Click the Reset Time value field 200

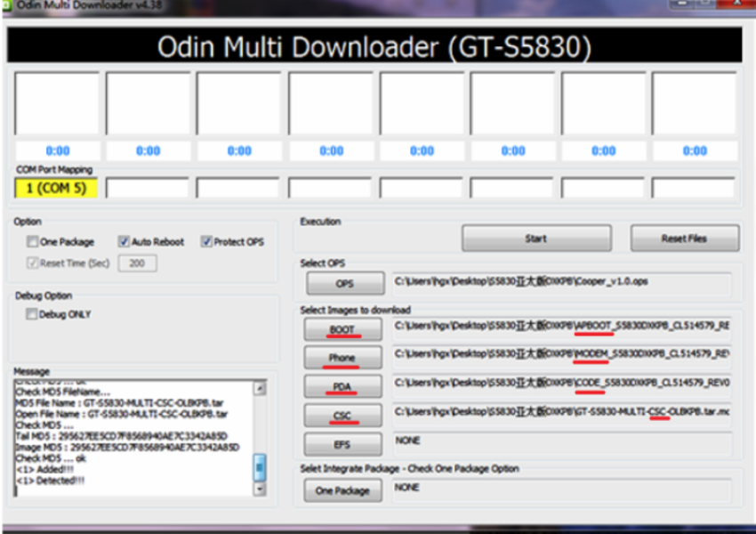(137, 263)
